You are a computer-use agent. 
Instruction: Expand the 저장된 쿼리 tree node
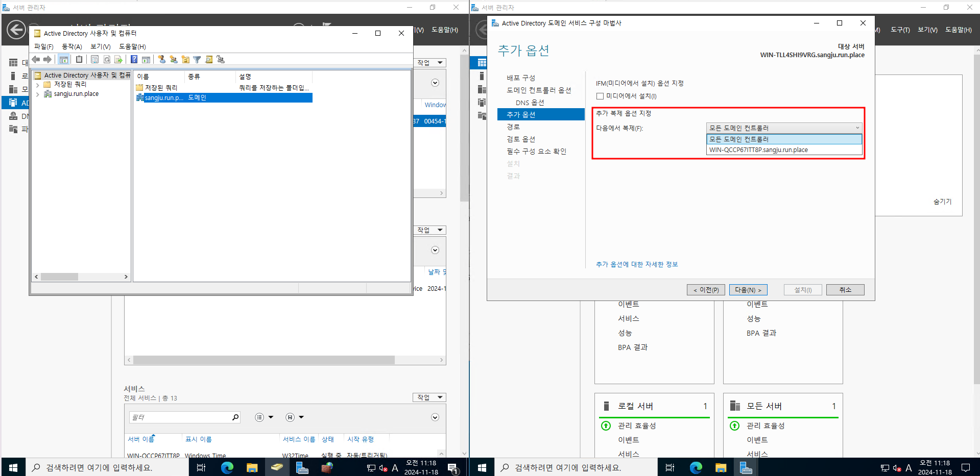(x=38, y=85)
